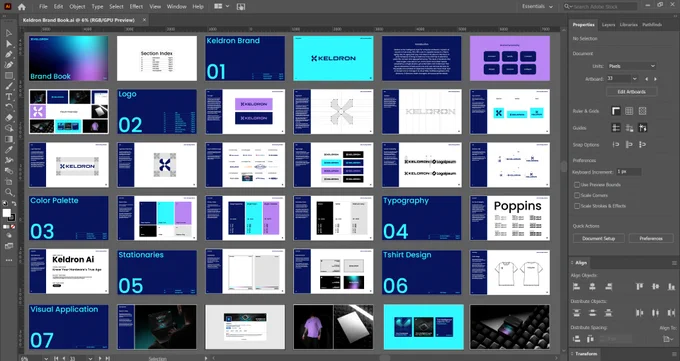Open the Align To dropdown
Image resolution: width=680 pixels, height=361 pixels.
point(668,339)
